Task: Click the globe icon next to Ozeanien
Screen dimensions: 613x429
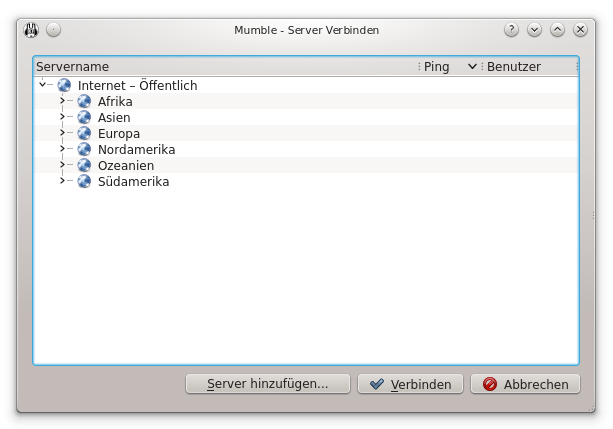Action: pos(84,165)
